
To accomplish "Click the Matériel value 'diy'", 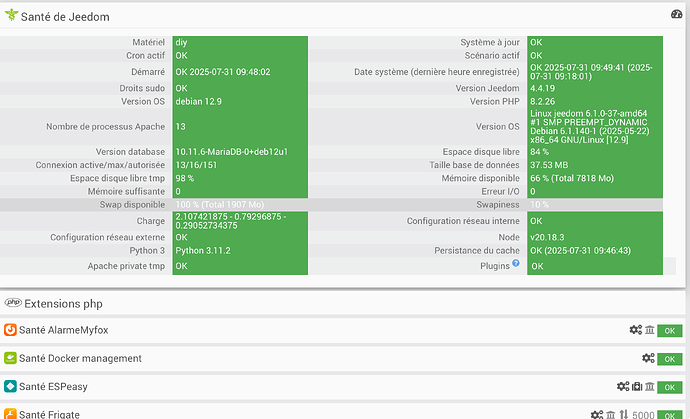I will coord(181,42).
